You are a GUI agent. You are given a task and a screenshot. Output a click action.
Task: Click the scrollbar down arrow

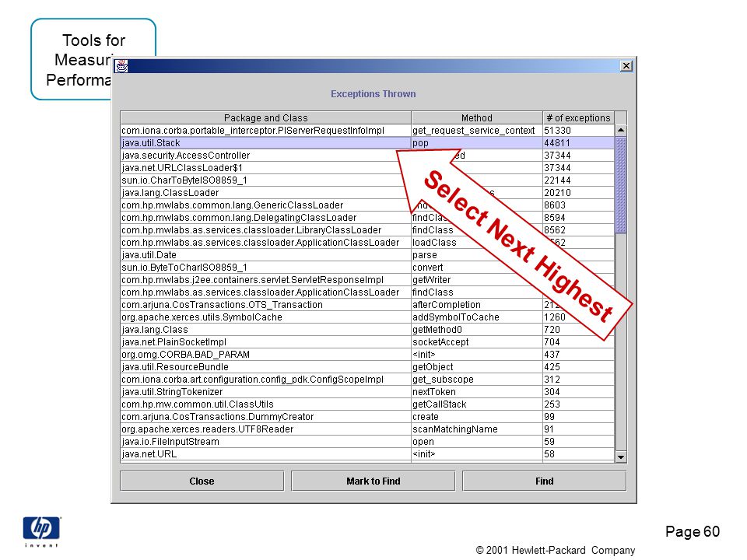(621, 457)
